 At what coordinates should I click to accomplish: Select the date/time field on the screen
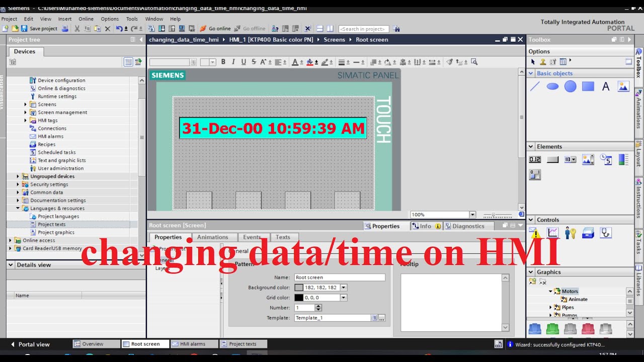pos(273,128)
